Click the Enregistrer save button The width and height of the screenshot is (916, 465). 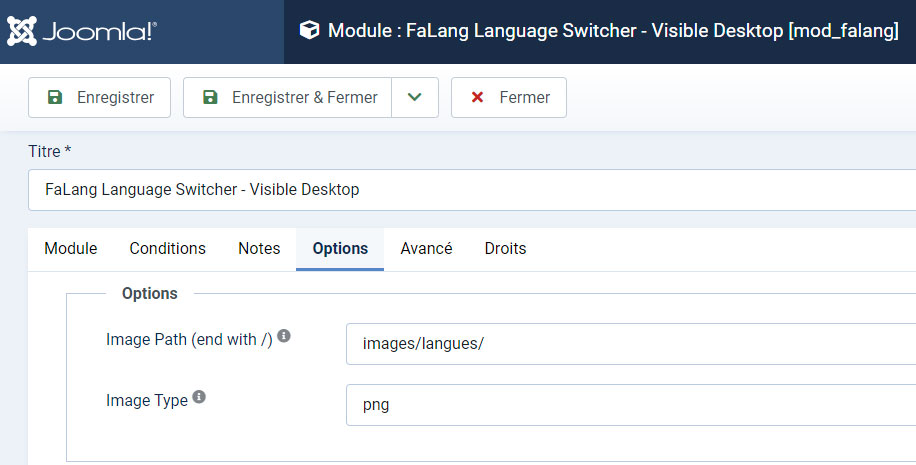coord(99,98)
